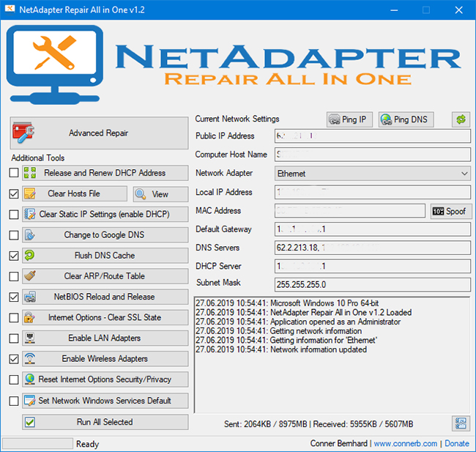Click the Ready status text
Viewport: 476px width, 452px height.
pos(87,444)
